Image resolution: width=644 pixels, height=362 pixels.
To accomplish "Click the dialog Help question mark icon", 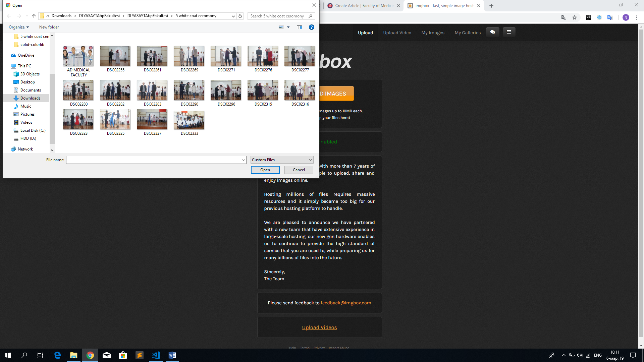I will pyautogui.click(x=311, y=27).
